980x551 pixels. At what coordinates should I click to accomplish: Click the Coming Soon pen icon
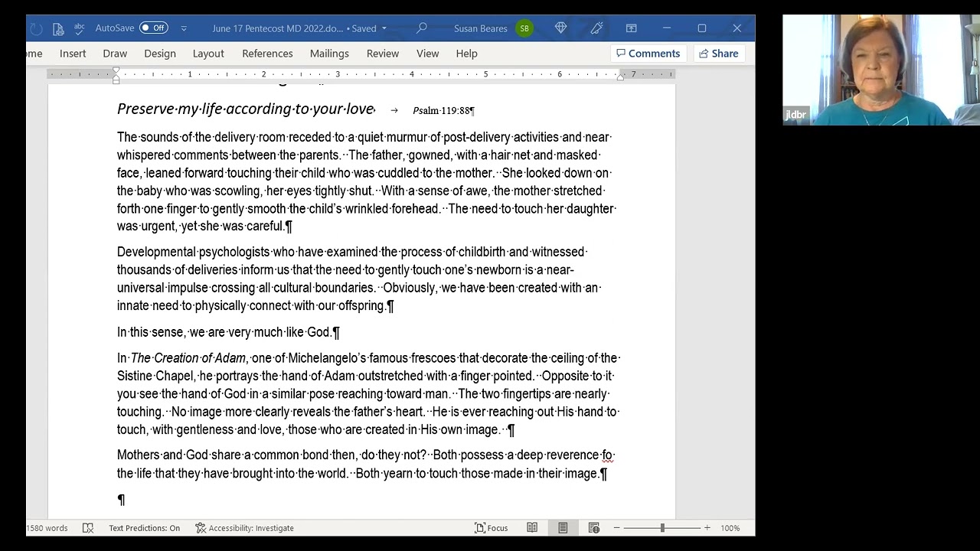pyautogui.click(x=596, y=28)
